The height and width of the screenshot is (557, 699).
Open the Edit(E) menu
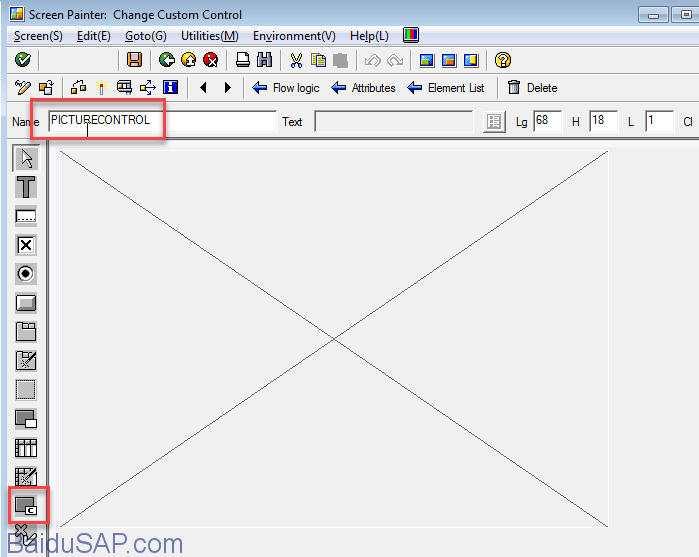pos(94,36)
